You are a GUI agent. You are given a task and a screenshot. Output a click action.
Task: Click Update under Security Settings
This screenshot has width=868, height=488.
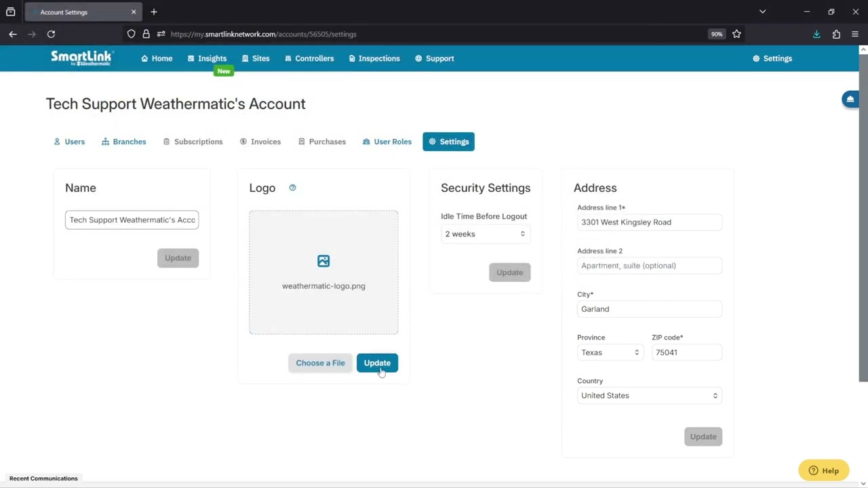pyautogui.click(x=509, y=272)
